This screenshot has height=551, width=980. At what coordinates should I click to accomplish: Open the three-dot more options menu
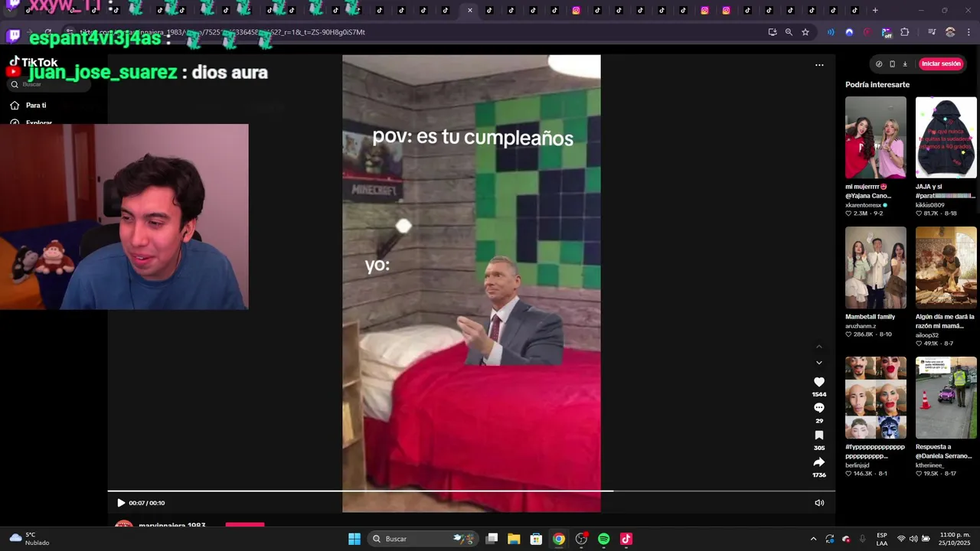click(819, 65)
